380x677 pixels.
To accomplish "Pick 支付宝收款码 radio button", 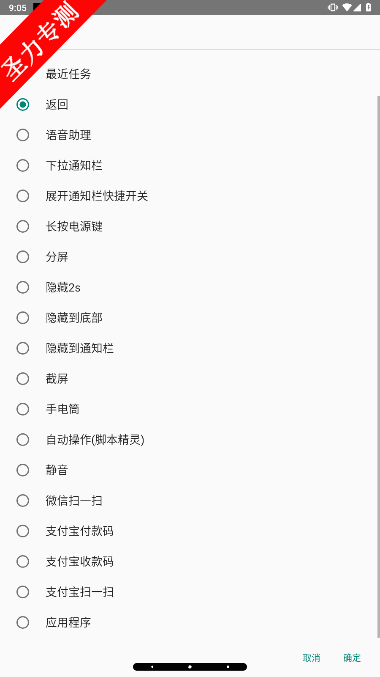I will [x=188, y=561].
